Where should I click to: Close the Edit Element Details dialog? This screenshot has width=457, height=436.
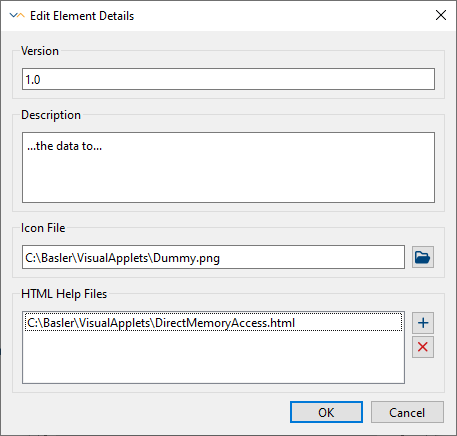(x=441, y=15)
